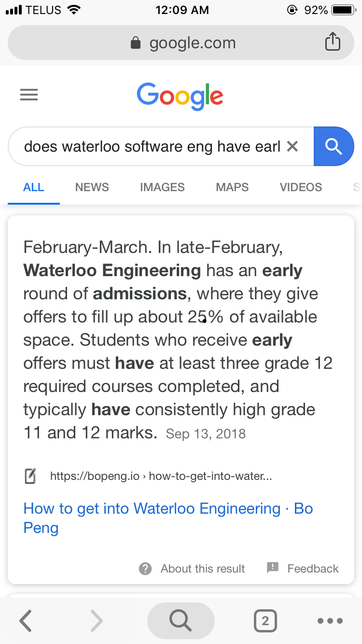Tap the blue magnifier search button
Screen dimensions: 362x644
(334, 146)
